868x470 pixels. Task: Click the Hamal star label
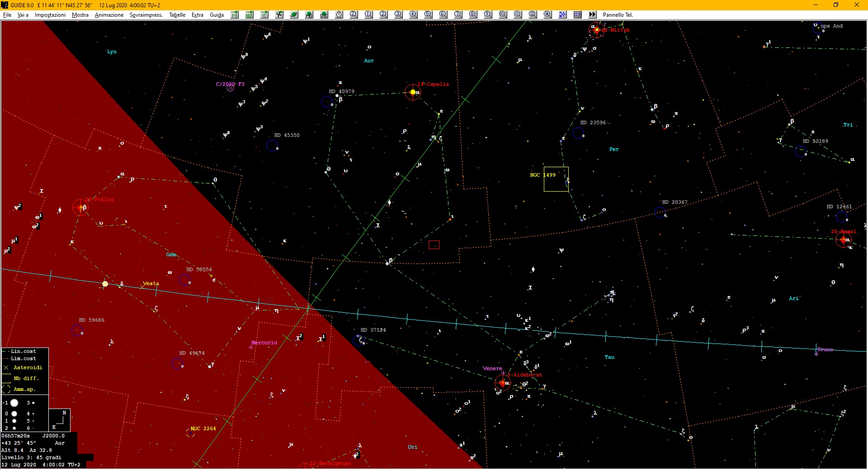(x=844, y=231)
